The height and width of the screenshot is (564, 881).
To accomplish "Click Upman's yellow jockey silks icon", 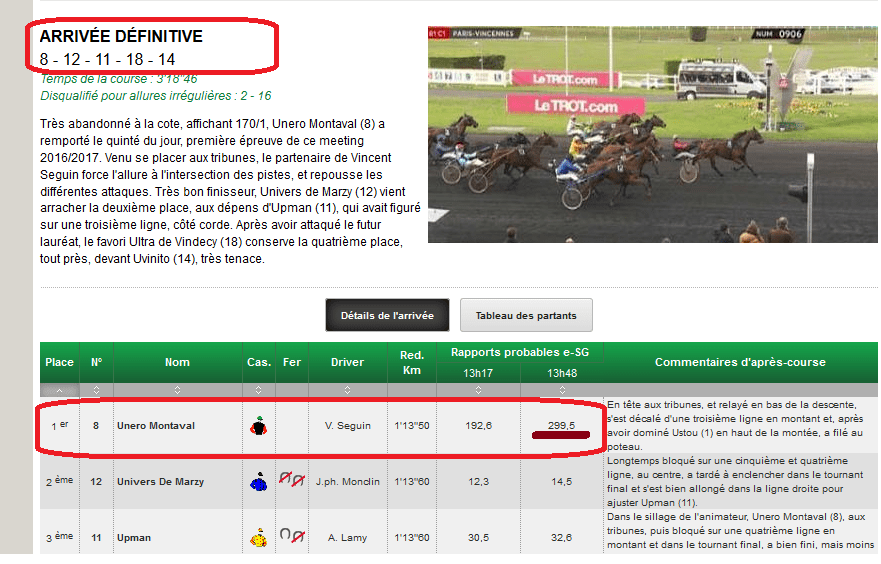I will tap(259, 538).
